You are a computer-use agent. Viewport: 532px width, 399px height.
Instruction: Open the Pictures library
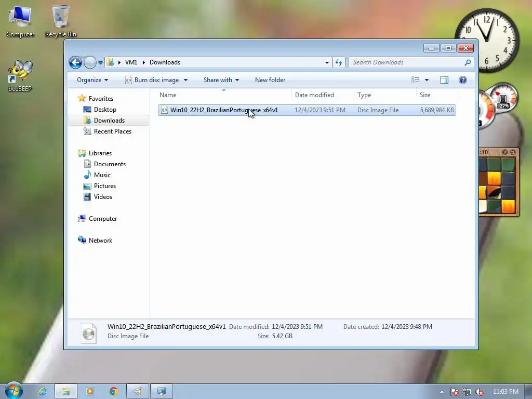(x=105, y=186)
